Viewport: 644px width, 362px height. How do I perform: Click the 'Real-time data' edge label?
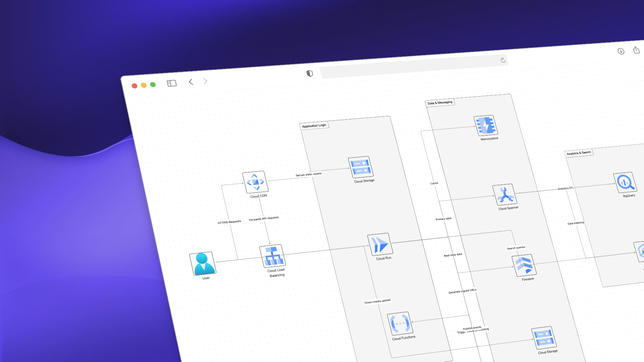(x=453, y=255)
